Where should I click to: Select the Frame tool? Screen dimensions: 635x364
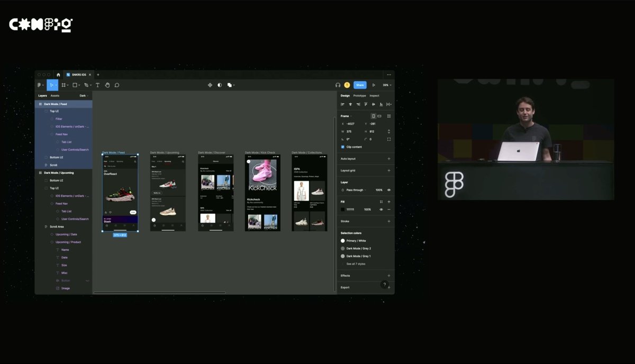[x=63, y=85]
